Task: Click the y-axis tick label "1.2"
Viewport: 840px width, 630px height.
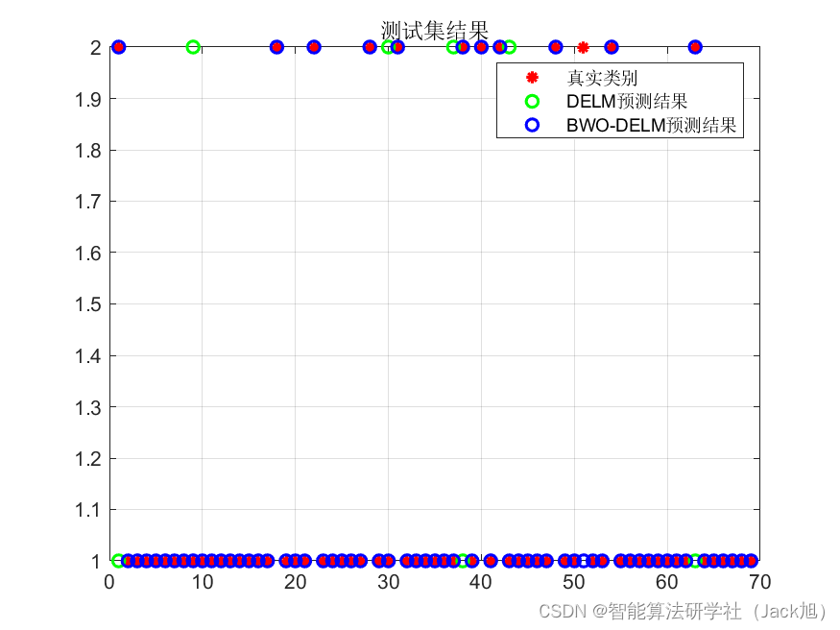Action: pos(88,459)
